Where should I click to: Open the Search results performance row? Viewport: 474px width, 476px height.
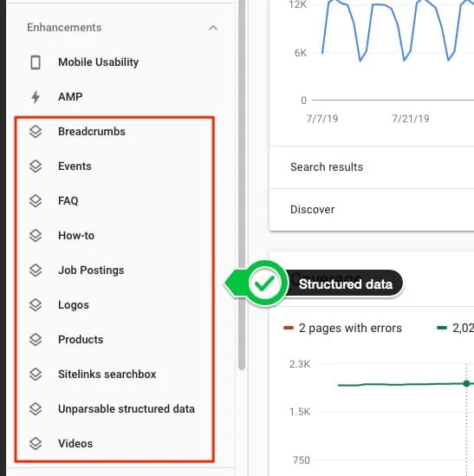click(x=372, y=167)
